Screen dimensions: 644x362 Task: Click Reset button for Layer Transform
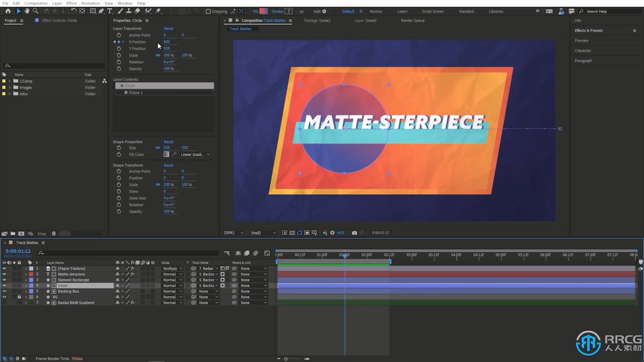pos(168,28)
